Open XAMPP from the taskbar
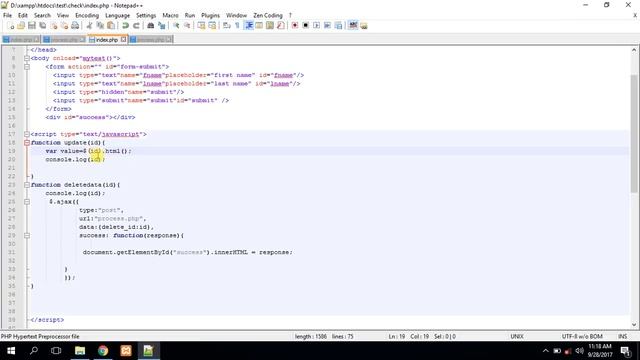640x360 pixels. pyautogui.click(x=126, y=351)
